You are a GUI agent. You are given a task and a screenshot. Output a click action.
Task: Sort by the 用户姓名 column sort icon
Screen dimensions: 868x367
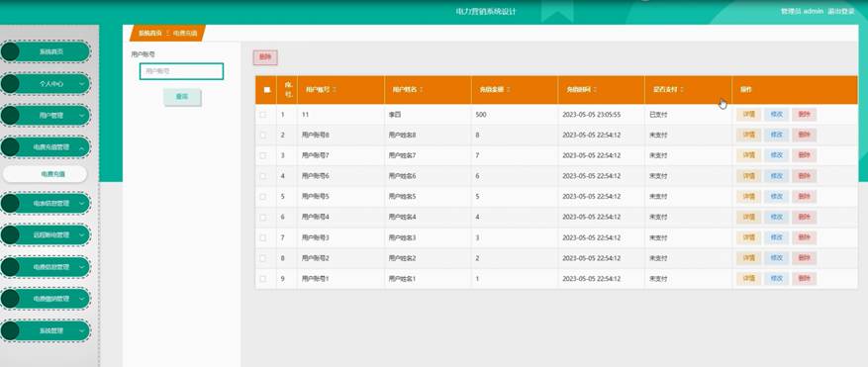421,89
